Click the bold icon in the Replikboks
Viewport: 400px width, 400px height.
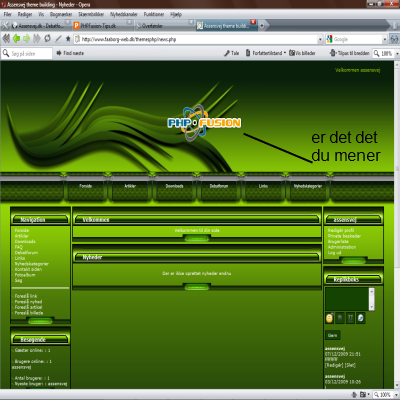click(x=340, y=318)
